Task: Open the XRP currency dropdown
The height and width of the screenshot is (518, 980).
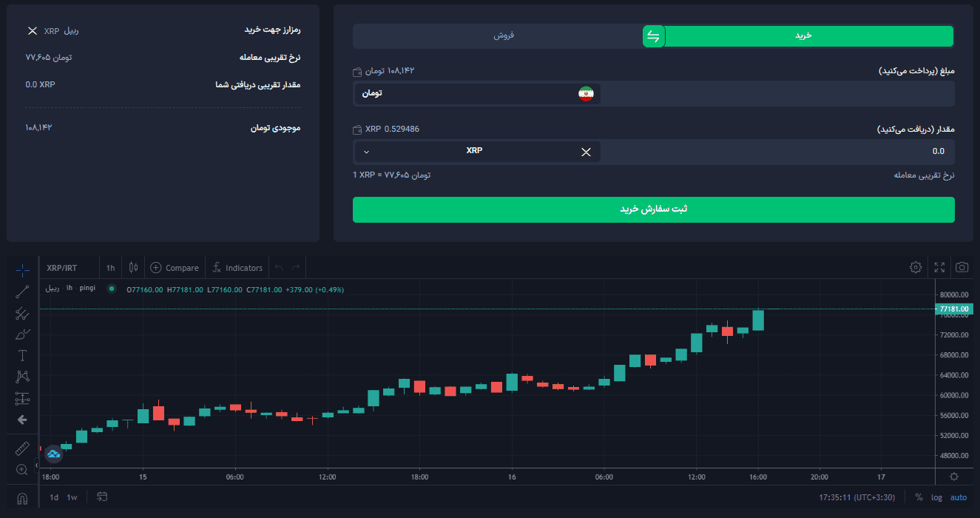Action: point(477,151)
